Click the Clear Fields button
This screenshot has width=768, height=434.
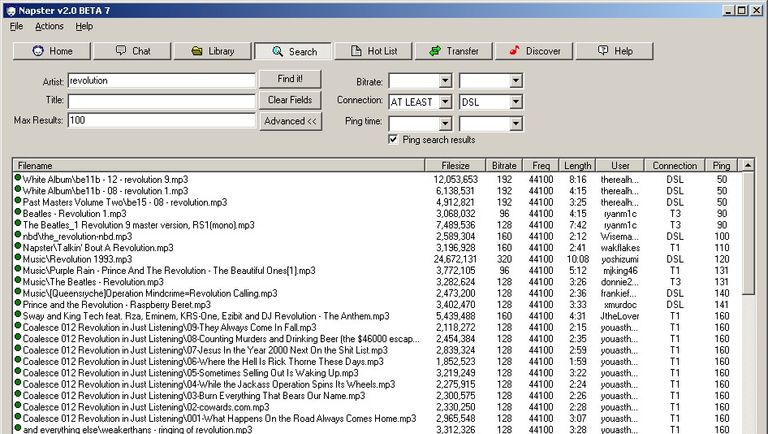(290, 100)
